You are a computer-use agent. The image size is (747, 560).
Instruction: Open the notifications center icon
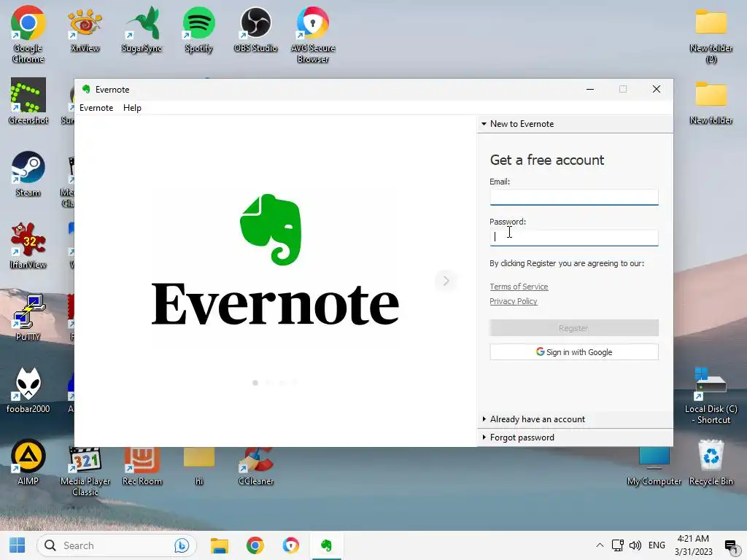(731, 546)
